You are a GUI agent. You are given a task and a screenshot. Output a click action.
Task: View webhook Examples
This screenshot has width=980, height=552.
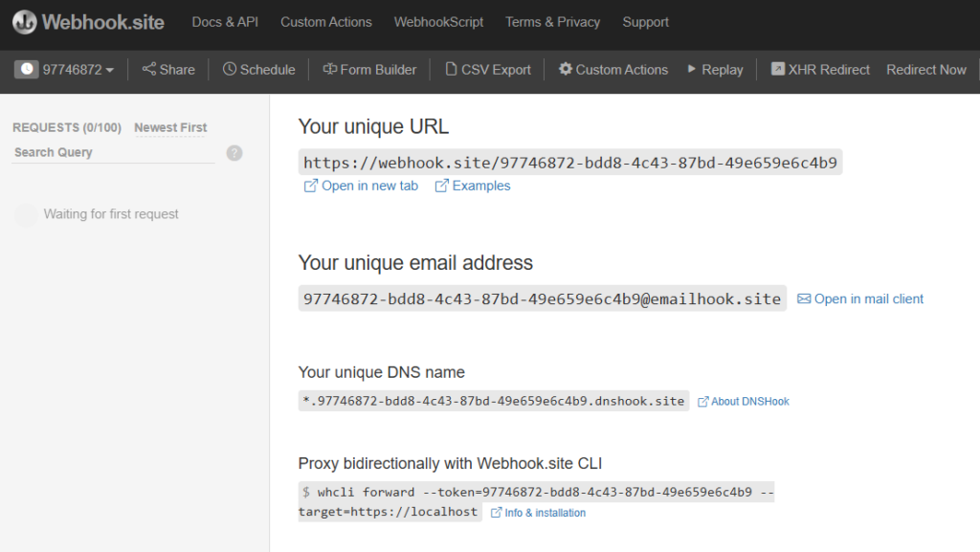tap(473, 186)
